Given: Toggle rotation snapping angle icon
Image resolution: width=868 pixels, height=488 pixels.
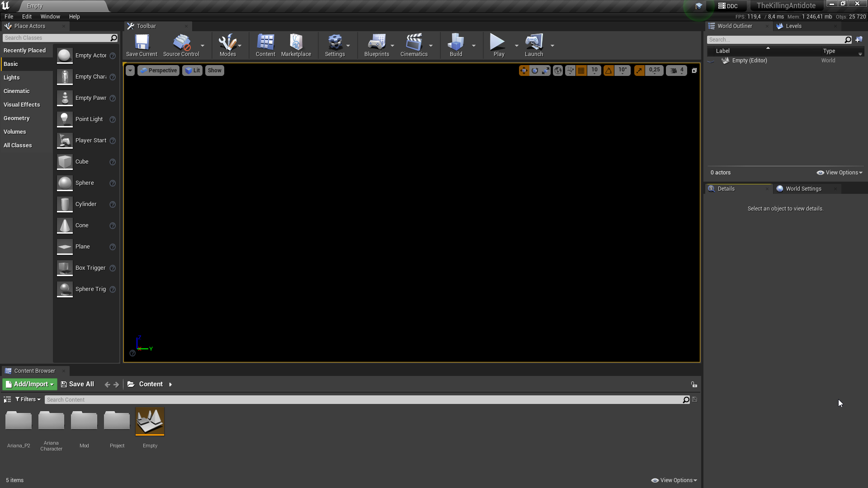Looking at the screenshot, I should point(609,70).
